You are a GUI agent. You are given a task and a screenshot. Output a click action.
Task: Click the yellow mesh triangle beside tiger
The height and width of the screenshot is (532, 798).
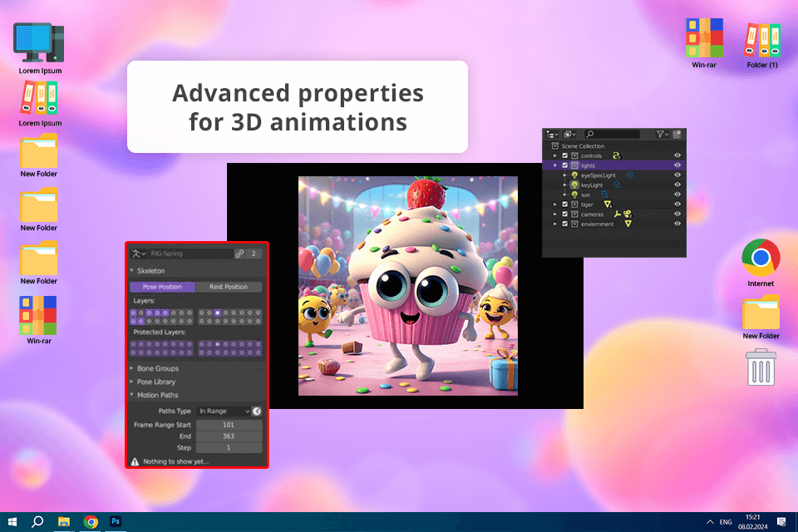point(608,204)
